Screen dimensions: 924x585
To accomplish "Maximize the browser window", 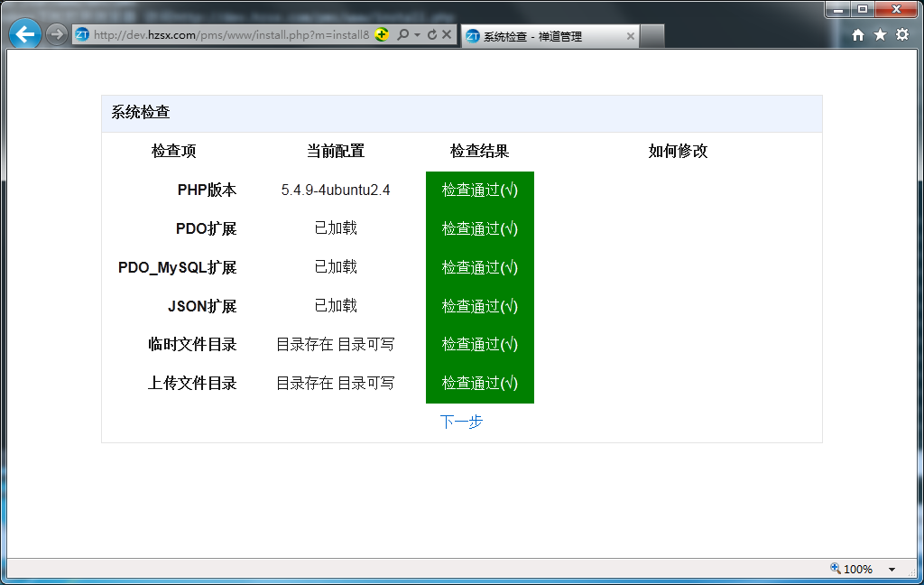I will click(x=862, y=9).
